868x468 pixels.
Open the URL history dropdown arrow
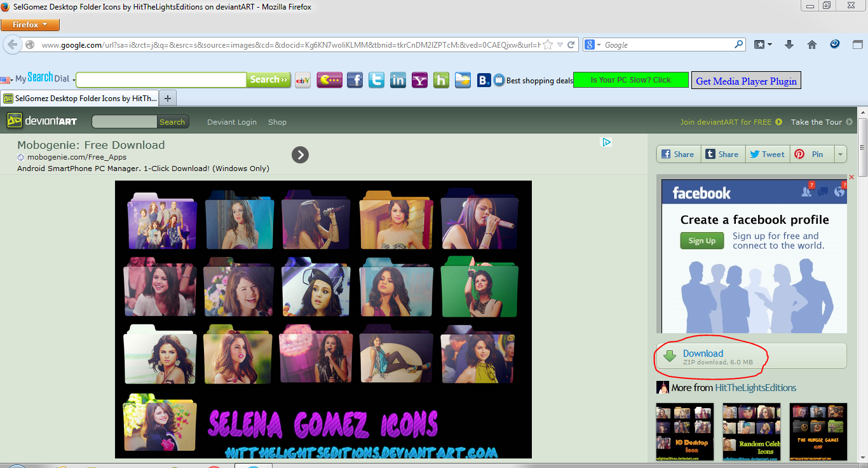tap(560, 45)
